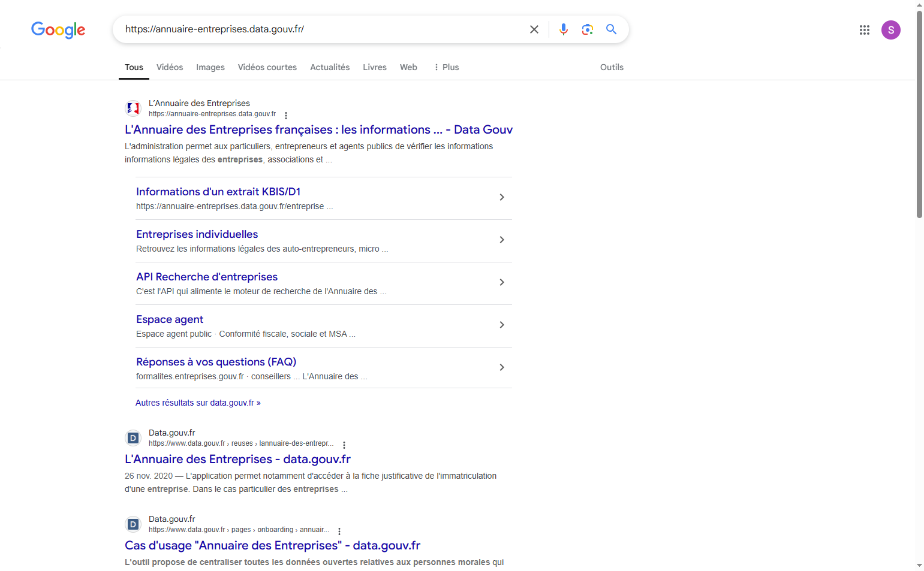This screenshot has width=924, height=571.
Task: Switch to the Vidéos tab
Action: 170,67
